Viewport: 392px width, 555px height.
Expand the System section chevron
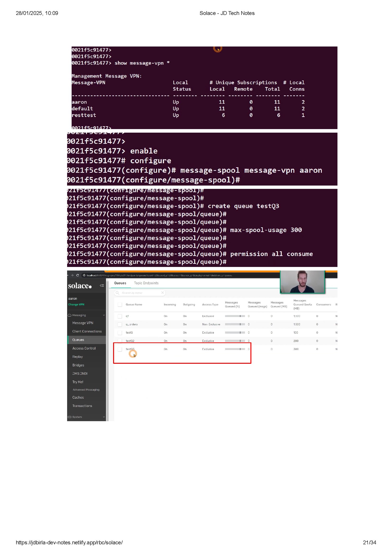(104, 417)
